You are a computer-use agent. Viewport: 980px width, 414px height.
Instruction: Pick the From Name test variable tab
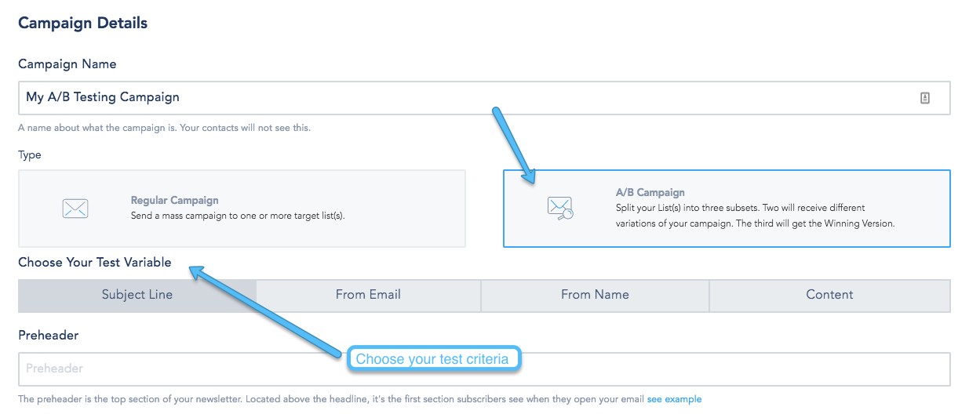[x=595, y=296]
